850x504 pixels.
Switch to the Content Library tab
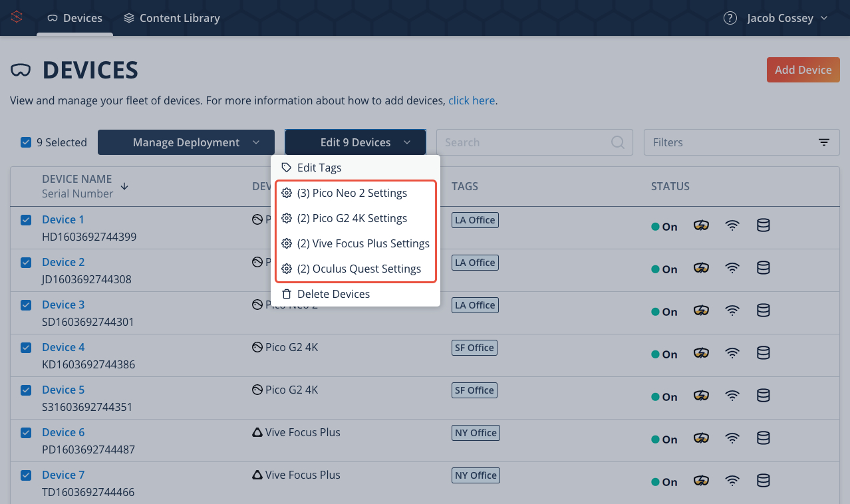(172, 18)
